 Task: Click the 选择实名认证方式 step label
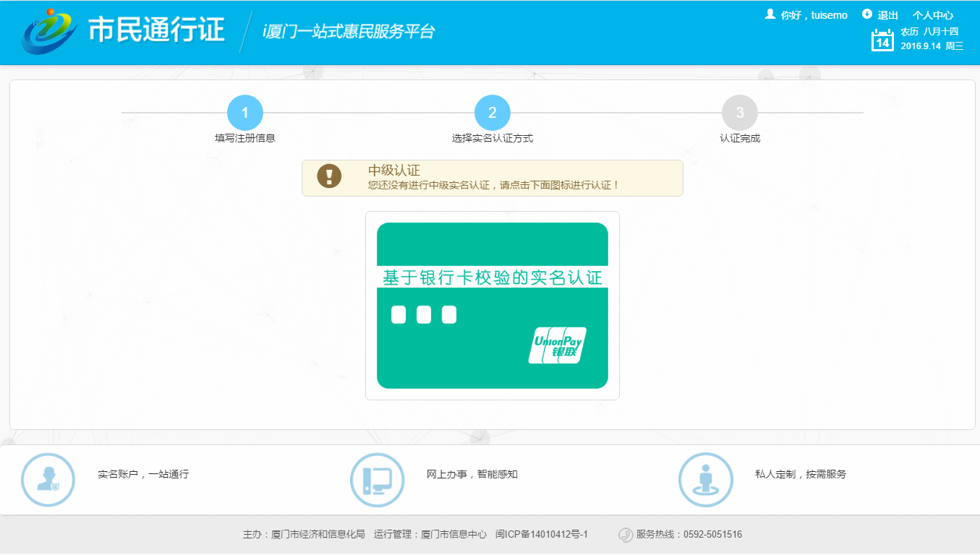click(493, 138)
